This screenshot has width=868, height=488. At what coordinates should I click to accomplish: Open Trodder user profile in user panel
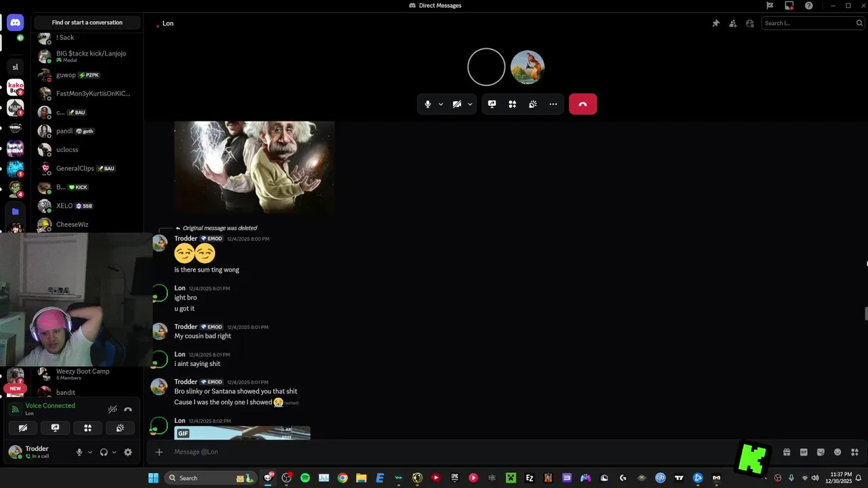pyautogui.click(x=37, y=452)
